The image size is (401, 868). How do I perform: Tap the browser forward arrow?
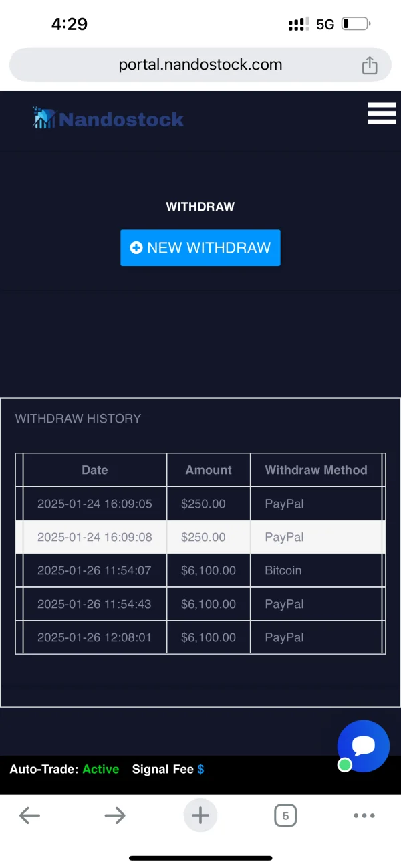pyautogui.click(x=115, y=815)
